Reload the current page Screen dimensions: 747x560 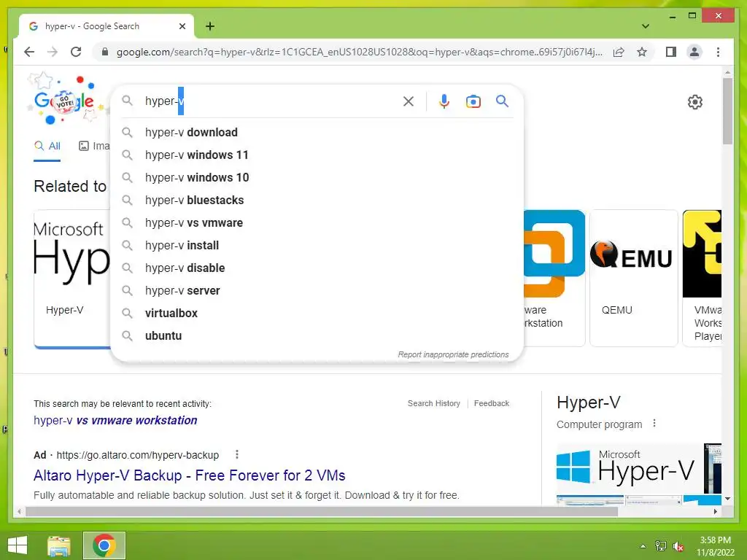(76, 52)
